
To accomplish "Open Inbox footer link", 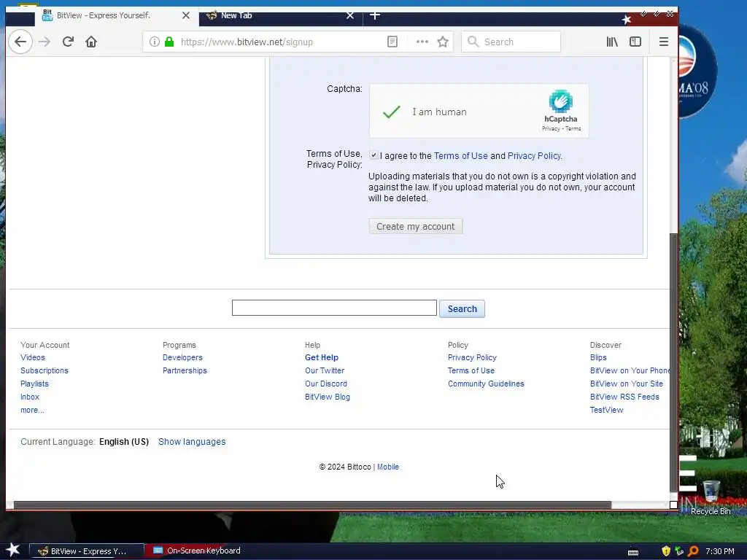I will 30,397.
